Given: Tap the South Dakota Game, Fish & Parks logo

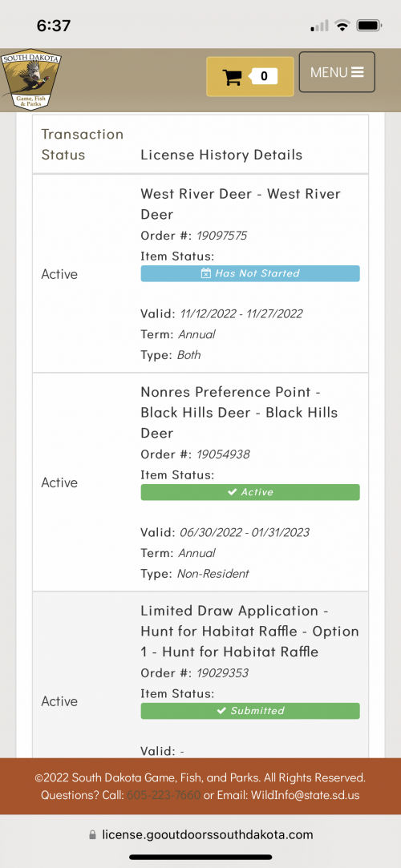Looking at the screenshot, I should [31, 79].
